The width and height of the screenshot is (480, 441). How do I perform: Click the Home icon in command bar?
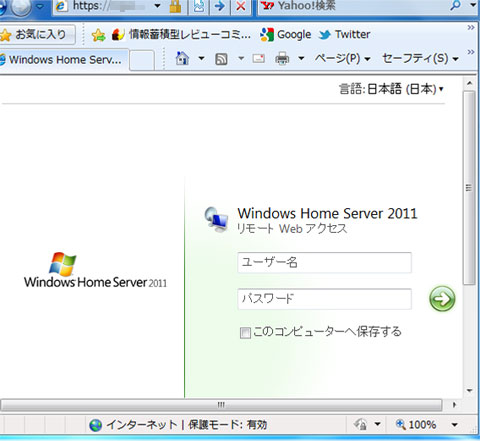[182, 58]
